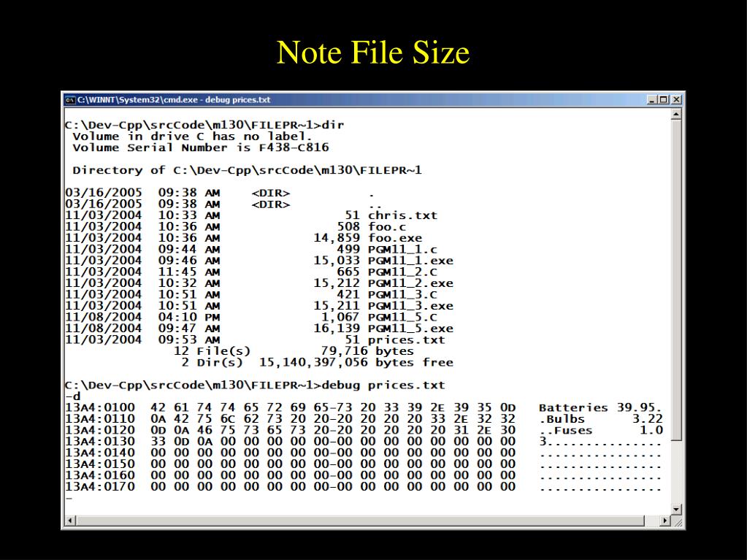The image size is (747, 560).
Task: Click the cmd.exe system menu icon
Action: coord(70,100)
